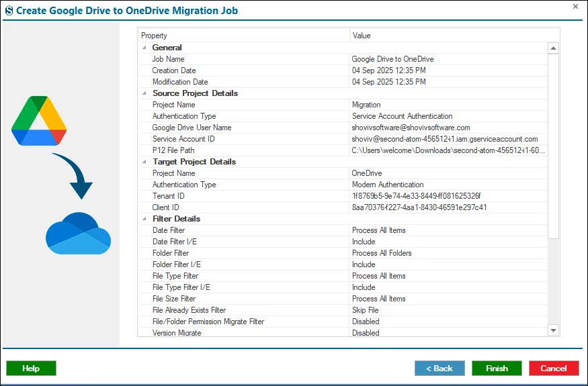588x386 pixels.
Task: Select the Client ID value 8aa70376-f227
Action: tap(419, 207)
